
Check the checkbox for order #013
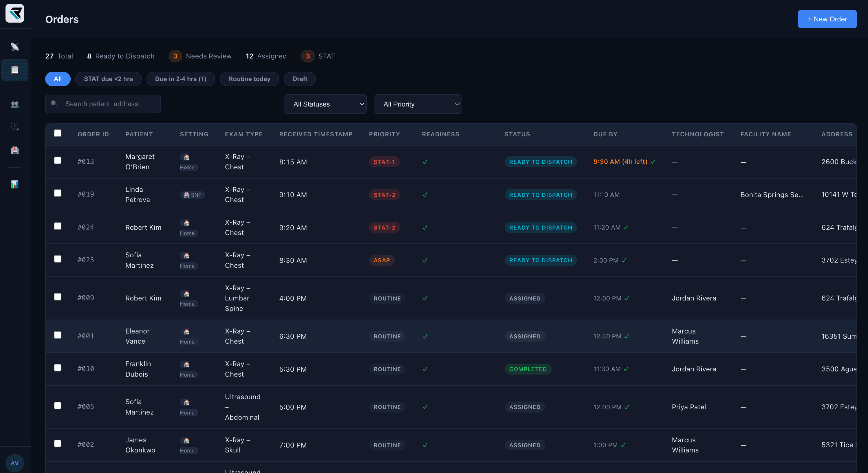point(58,161)
